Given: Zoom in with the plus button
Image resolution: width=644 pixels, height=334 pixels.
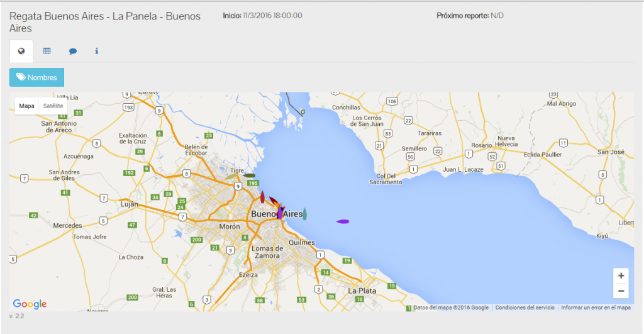Looking at the screenshot, I should tap(621, 276).
